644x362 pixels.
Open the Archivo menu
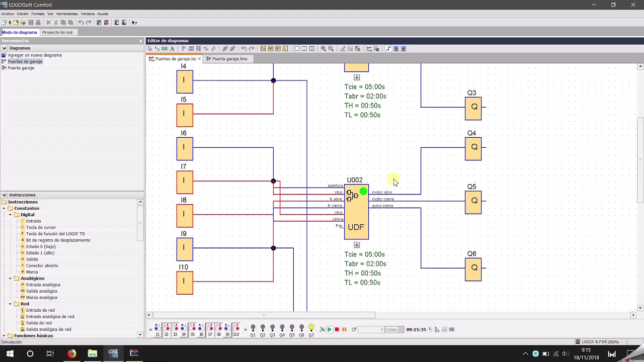point(8,14)
